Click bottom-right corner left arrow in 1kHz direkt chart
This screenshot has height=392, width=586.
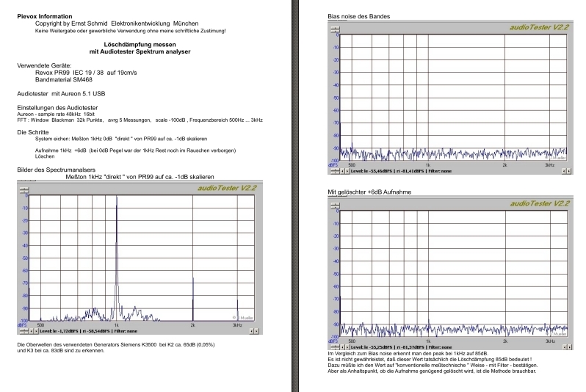pos(252,331)
